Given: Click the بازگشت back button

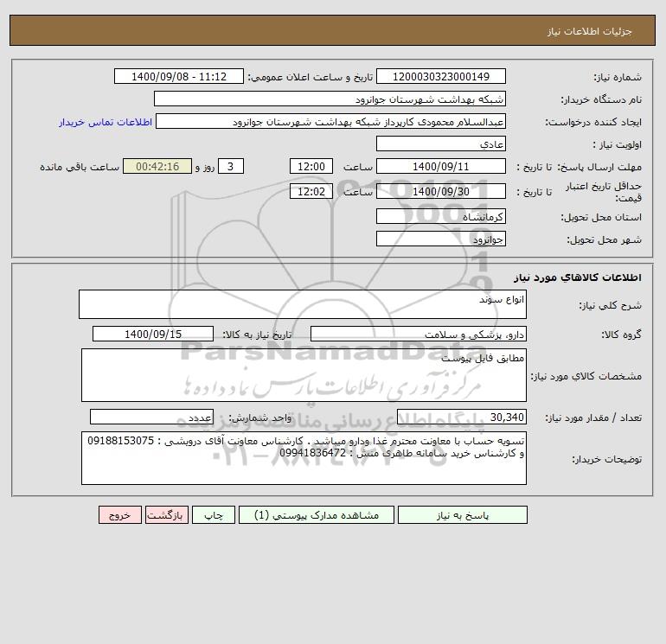Looking at the screenshot, I should click(166, 515).
